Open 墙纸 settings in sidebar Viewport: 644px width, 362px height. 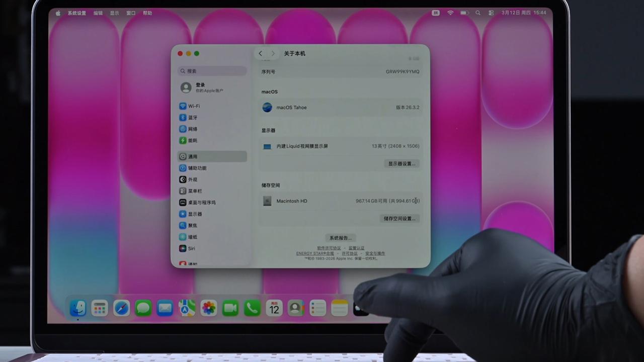coord(212,237)
